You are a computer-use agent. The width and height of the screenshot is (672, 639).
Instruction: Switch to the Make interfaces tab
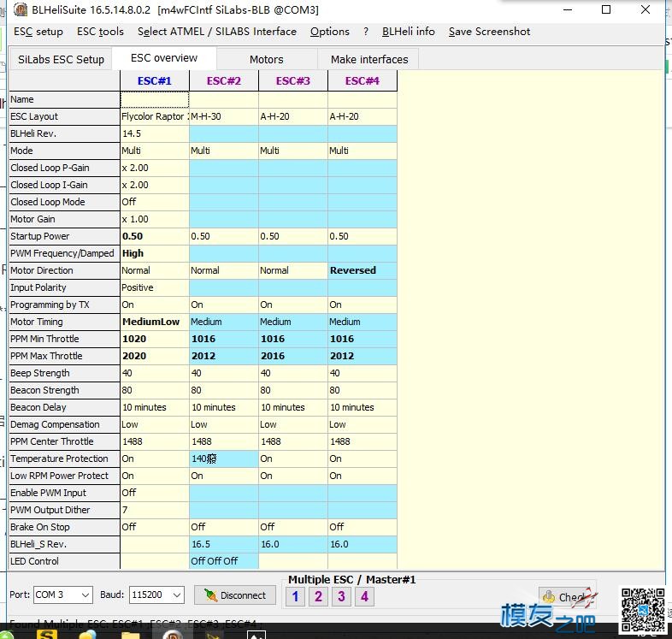click(369, 60)
